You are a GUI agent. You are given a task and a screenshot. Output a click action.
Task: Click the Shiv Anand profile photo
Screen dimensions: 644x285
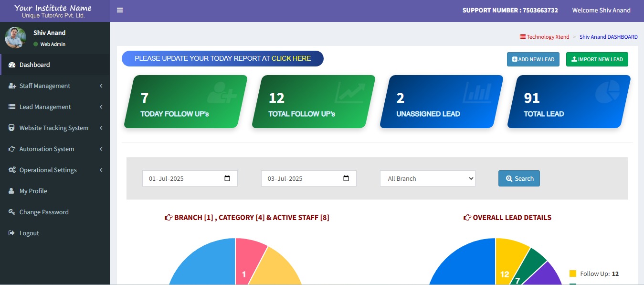tap(15, 37)
